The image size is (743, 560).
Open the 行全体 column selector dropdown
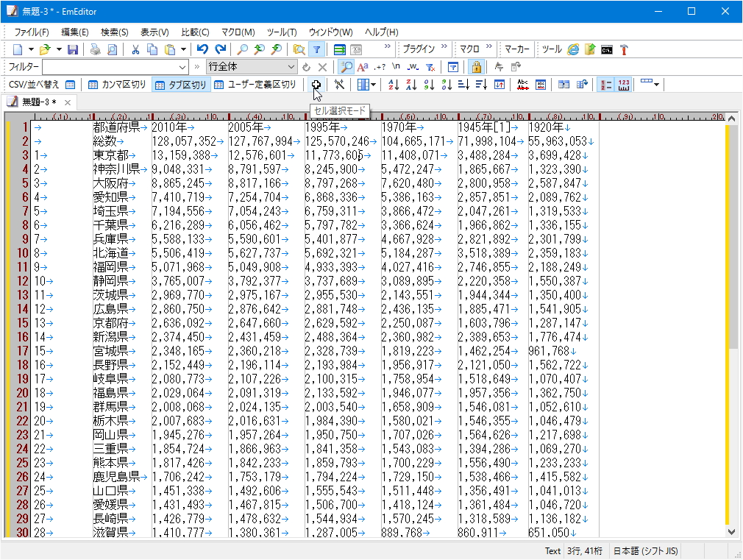coord(291,67)
